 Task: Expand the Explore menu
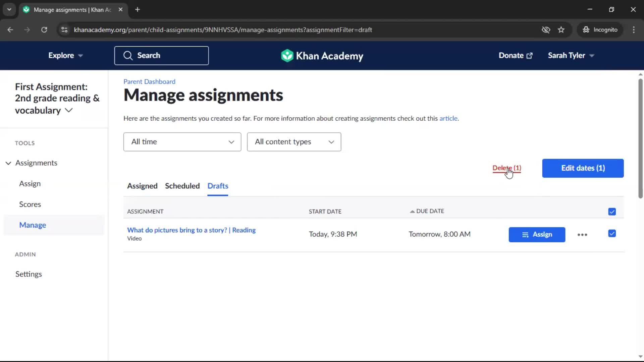(x=65, y=55)
